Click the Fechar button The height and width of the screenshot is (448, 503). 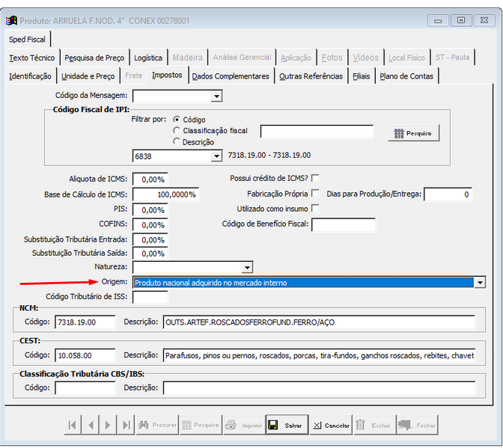point(418,425)
